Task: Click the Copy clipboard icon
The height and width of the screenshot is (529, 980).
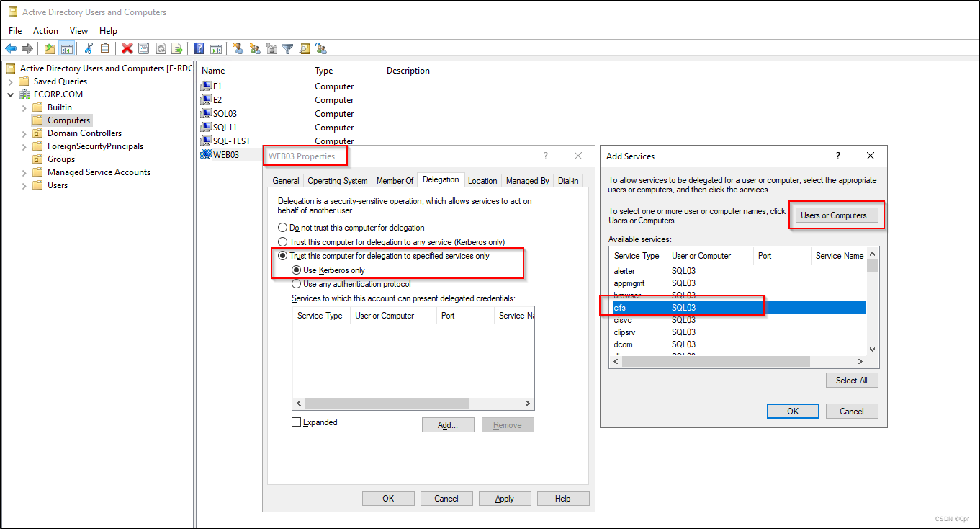Action: pyautogui.click(x=105, y=48)
